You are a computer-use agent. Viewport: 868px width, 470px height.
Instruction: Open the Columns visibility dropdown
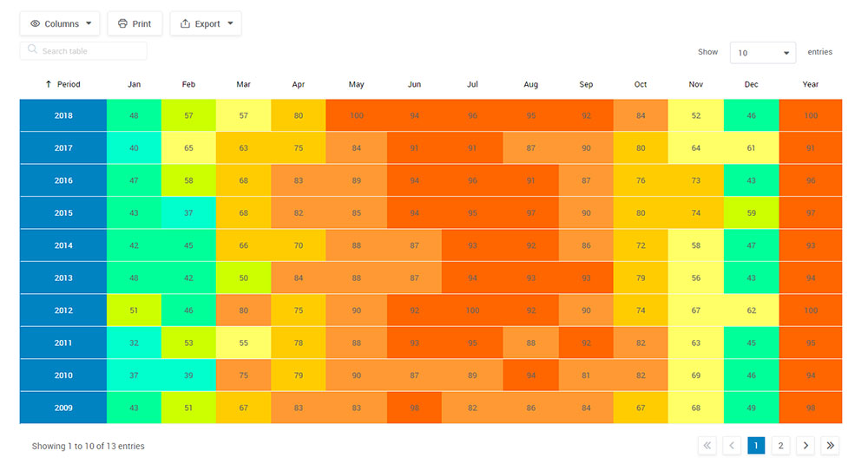point(60,23)
